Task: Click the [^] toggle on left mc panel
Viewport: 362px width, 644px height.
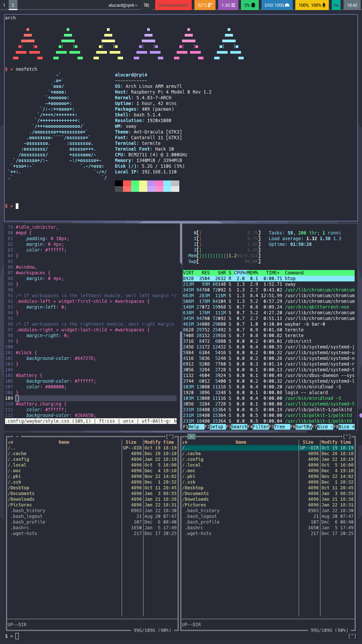Action: coord(170,436)
